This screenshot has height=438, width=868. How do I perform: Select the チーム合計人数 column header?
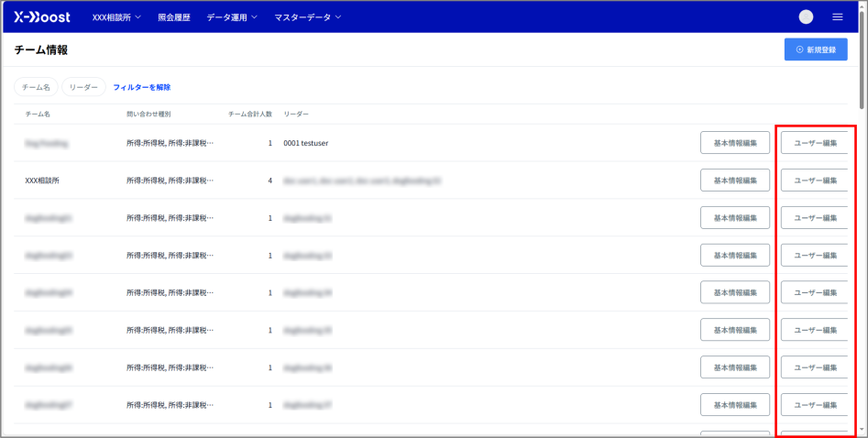pyautogui.click(x=250, y=114)
